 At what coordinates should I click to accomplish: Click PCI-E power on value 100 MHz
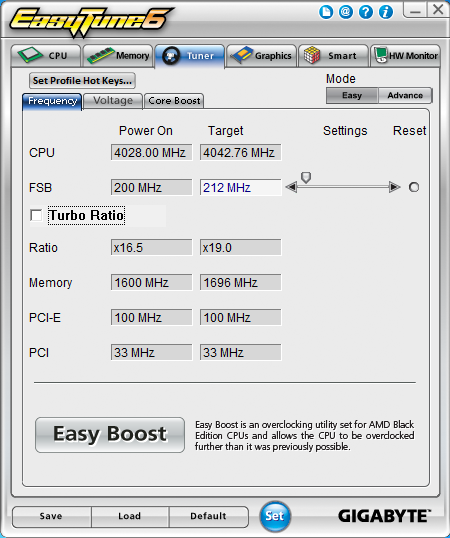pyautogui.click(x=151, y=317)
